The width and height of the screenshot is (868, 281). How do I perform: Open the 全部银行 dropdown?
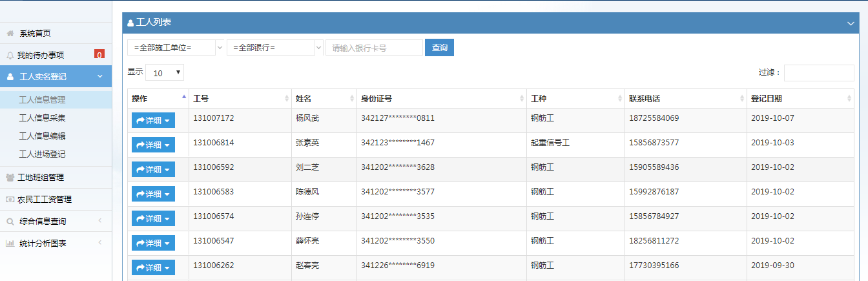[274, 48]
